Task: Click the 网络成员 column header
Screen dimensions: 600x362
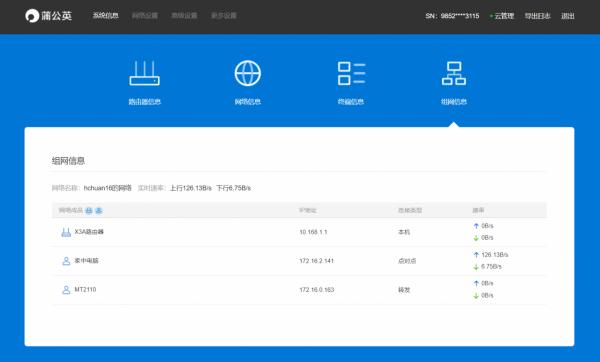Action: 71,210
